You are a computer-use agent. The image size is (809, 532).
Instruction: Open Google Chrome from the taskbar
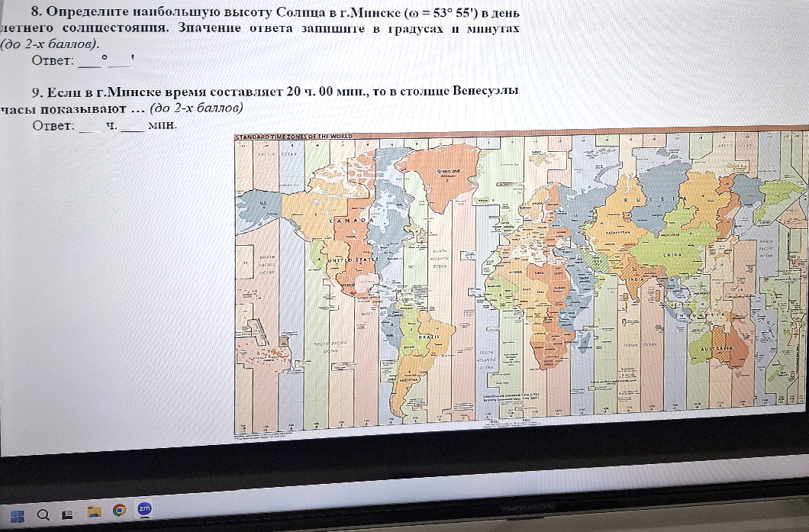tap(118, 511)
